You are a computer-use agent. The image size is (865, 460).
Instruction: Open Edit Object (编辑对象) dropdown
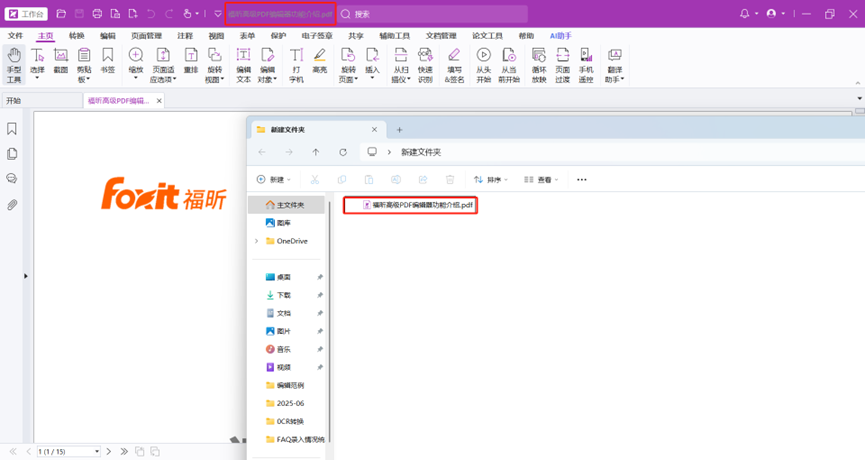(x=275, y=80)
